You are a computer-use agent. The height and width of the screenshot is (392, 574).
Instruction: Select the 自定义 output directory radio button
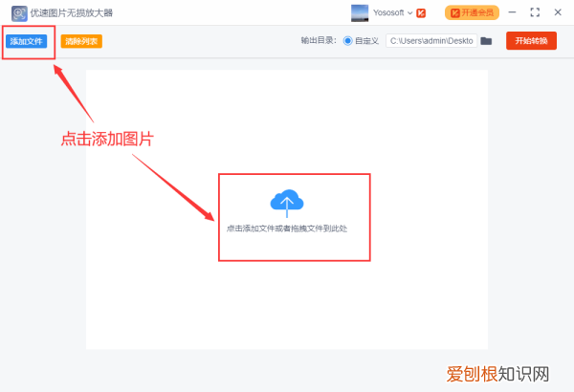point(347,40)
